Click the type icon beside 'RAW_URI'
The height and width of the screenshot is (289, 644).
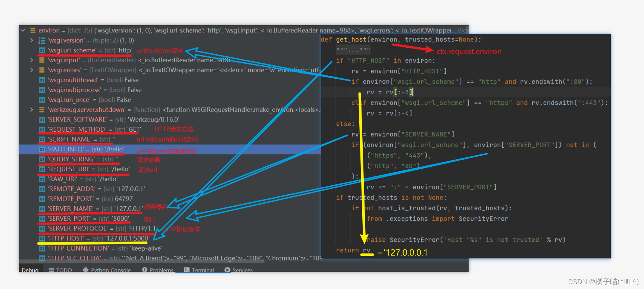42,179
